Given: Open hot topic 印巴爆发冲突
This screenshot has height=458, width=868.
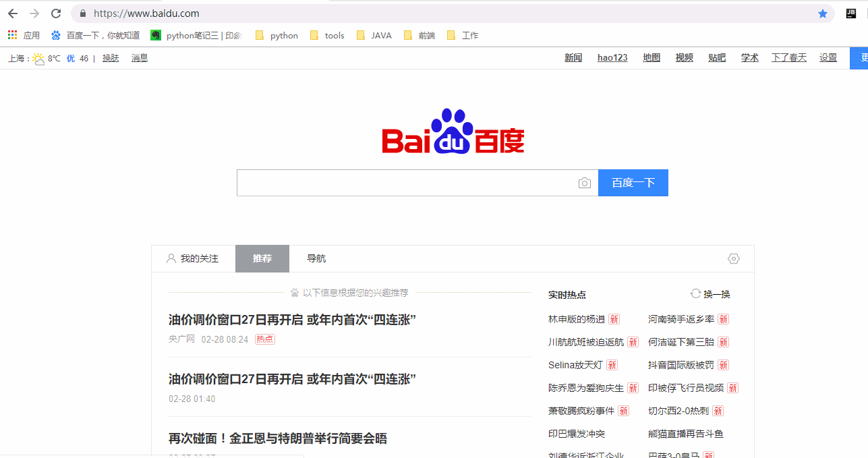Looking at the screenshot, I should point(577,434).
